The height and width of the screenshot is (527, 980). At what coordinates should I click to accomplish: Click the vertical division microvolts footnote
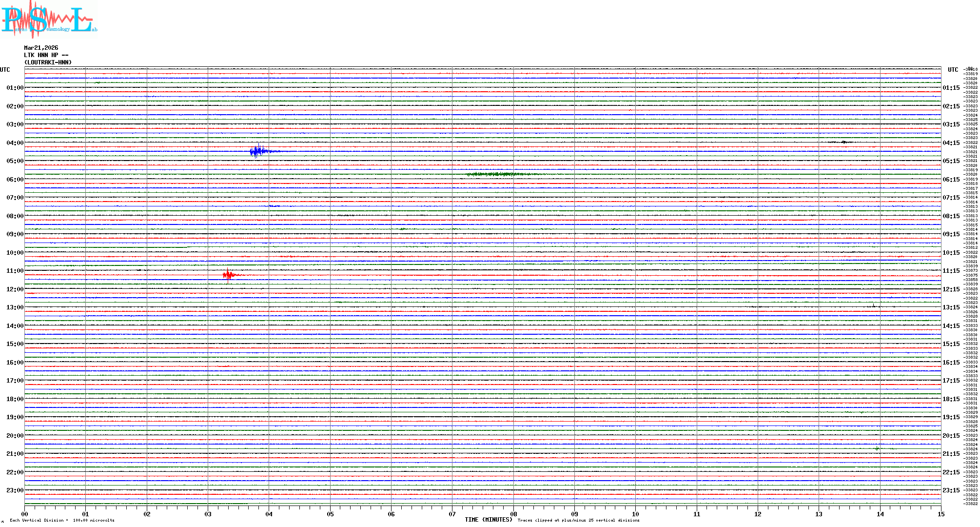point(62,520)
